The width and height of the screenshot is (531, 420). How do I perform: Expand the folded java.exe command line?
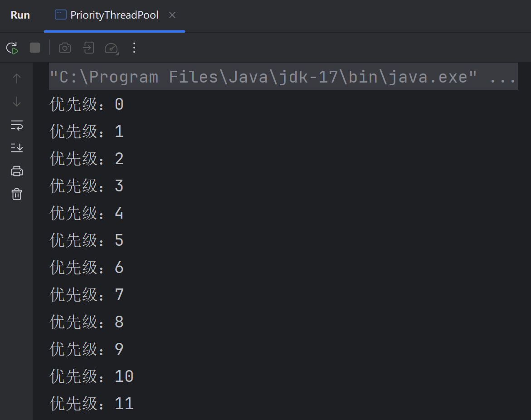point(283,77)
